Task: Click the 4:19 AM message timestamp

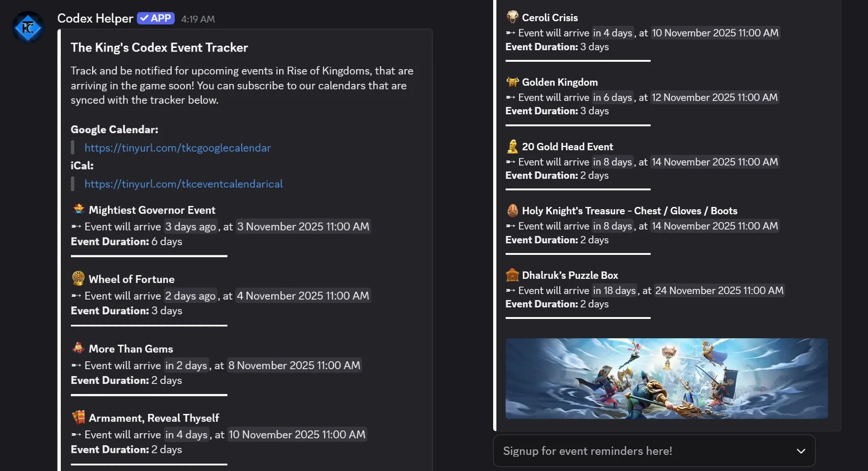Action: 198,19
